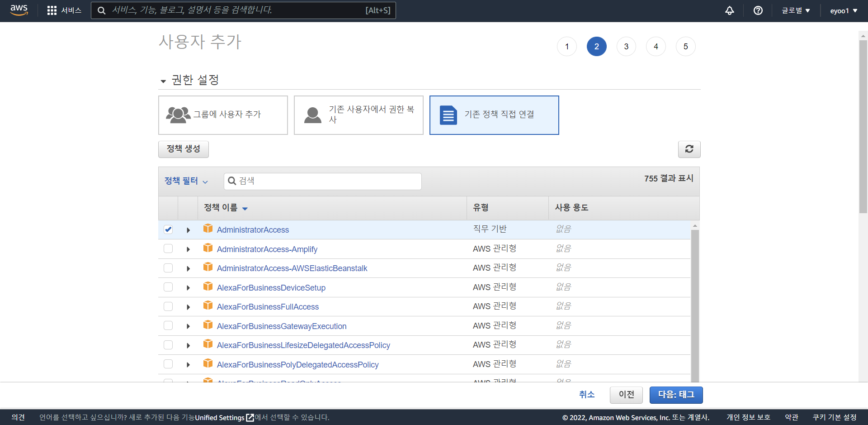The width and height of the screenshot is (868, 425).
Task: Open the notifications bell
Action: (730, 10)
